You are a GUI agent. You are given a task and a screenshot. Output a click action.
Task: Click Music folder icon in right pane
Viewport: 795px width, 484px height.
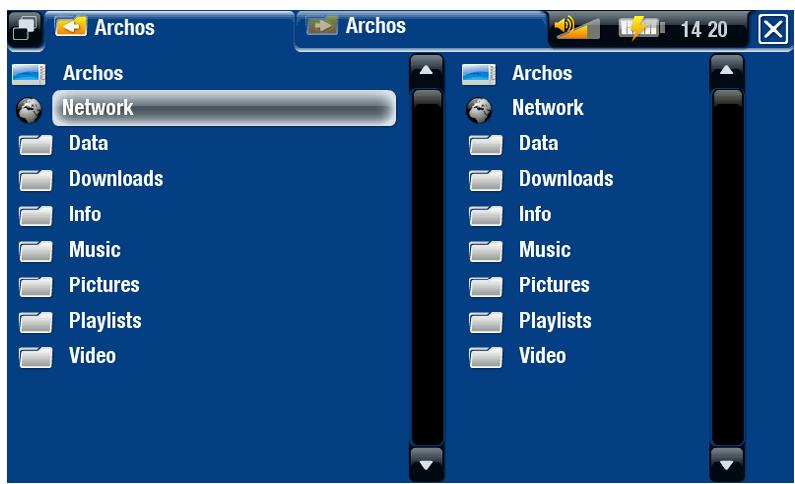click(486, 251)
